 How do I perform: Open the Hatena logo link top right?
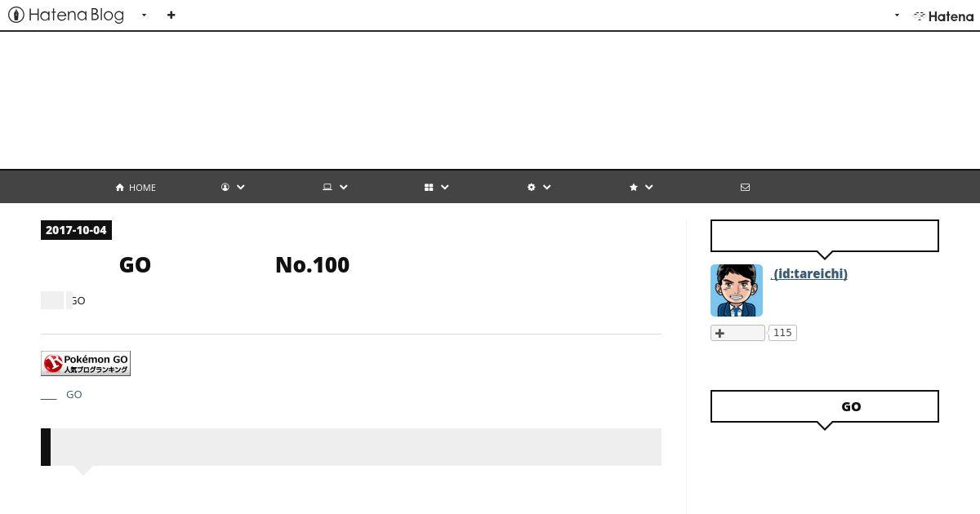pyautogui.click(x=943, y=16)
